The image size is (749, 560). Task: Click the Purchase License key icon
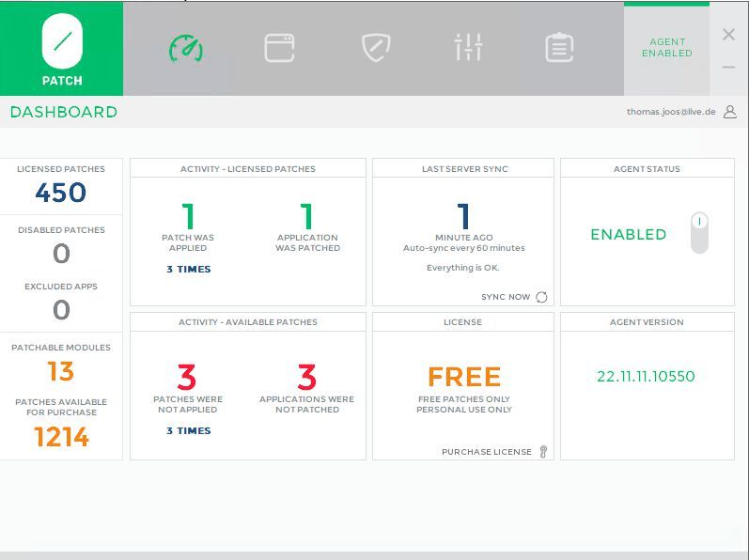(x=542, y=452)
